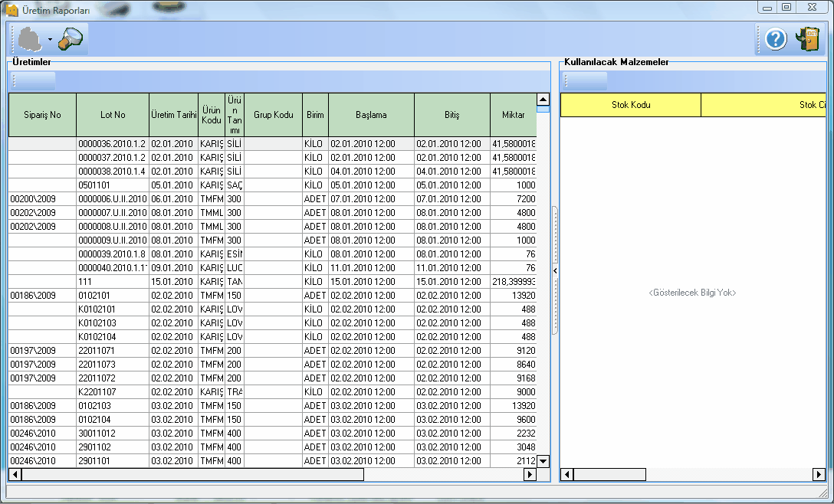
Task: Select the row with Lot No 0102104
Action: click(272, 420)
